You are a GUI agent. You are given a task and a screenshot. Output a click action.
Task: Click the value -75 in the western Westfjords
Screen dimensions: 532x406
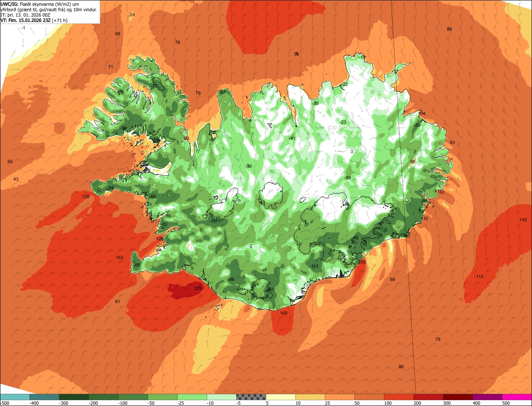click(x=121, y=92)
